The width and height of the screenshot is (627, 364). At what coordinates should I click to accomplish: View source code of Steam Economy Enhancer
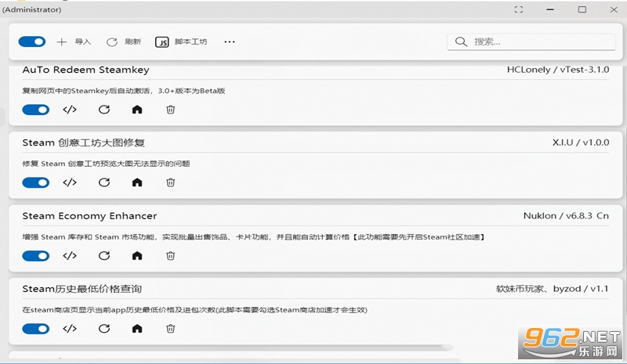[70, 256]
